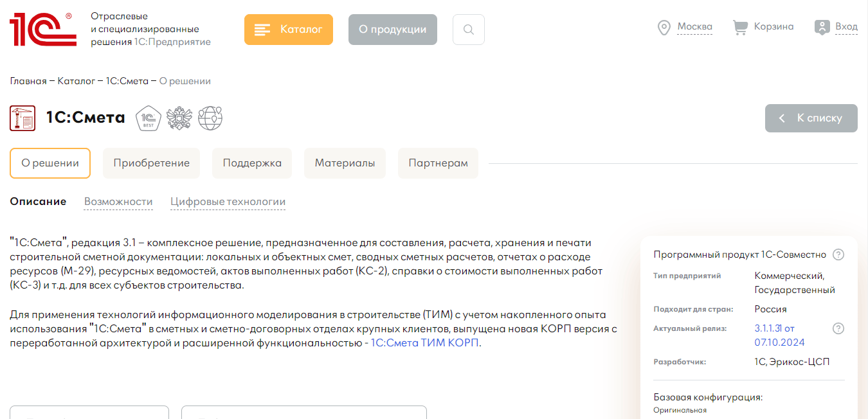Click the Отраслевые и специализированные решения tagline
The image size is (868, 419).
click(150, 29)
